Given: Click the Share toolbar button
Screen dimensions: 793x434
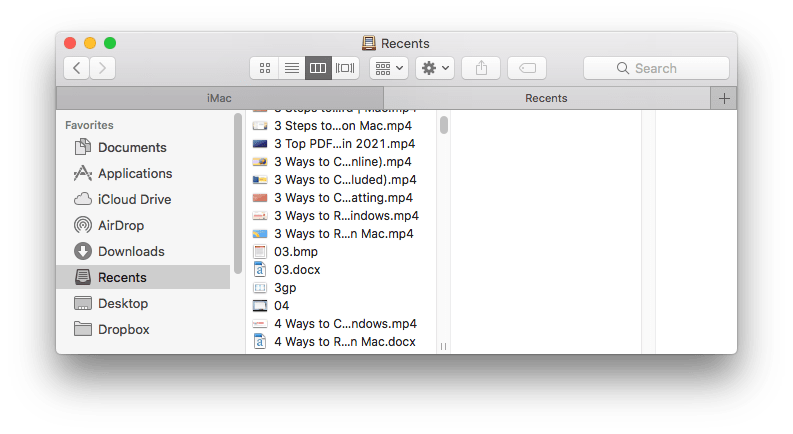Looking at the screenshot, I should (481, 68).
